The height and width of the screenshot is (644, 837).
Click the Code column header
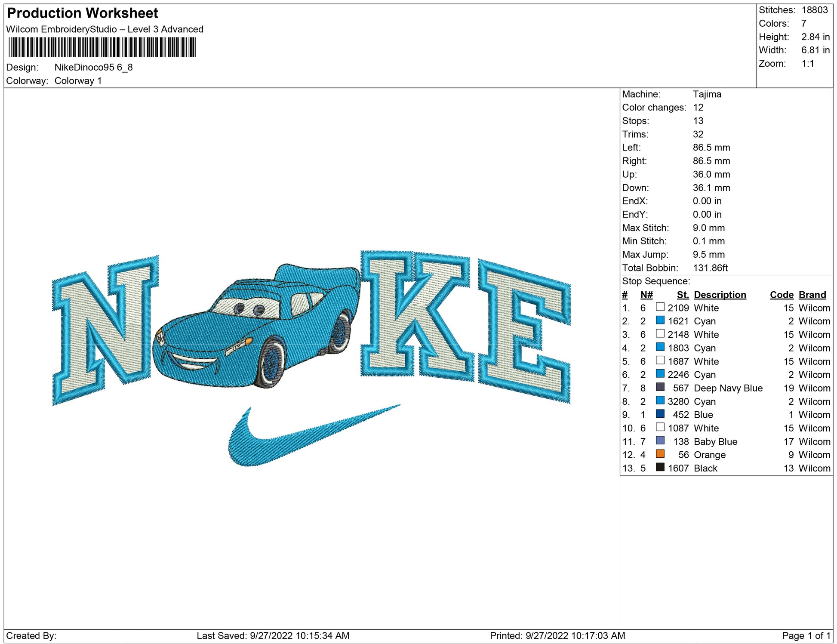(781, 295)
